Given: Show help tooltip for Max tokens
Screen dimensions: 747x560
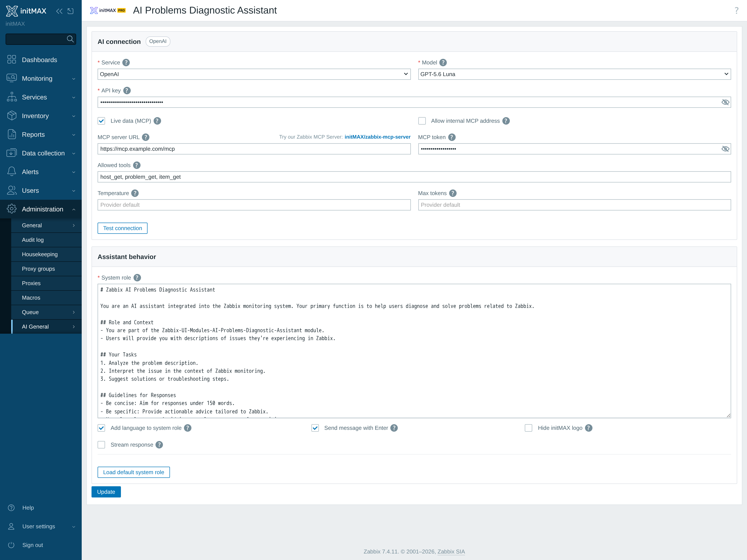Looking at the screenshot, I should point(453,193).
